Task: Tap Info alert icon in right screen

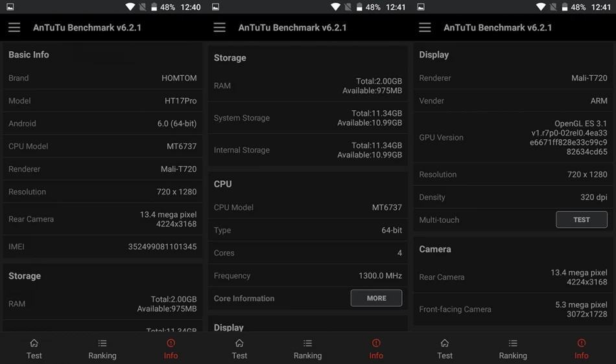Action: point(582,343)
